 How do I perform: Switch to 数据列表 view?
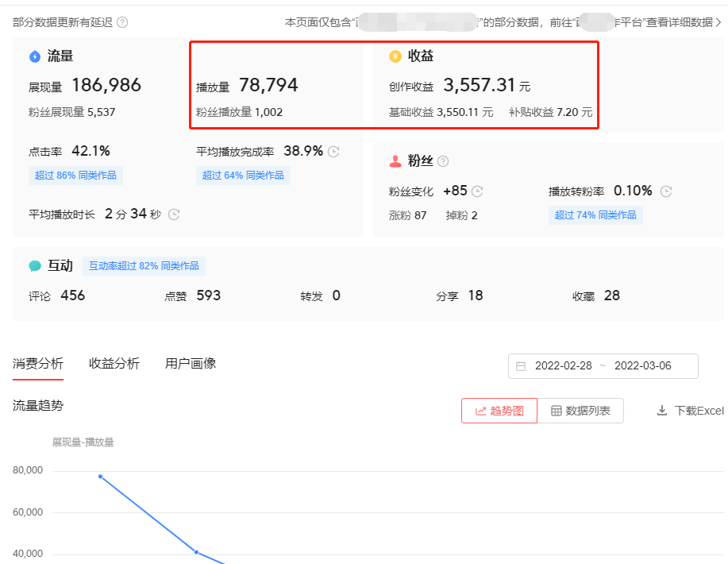coord(580,411)
